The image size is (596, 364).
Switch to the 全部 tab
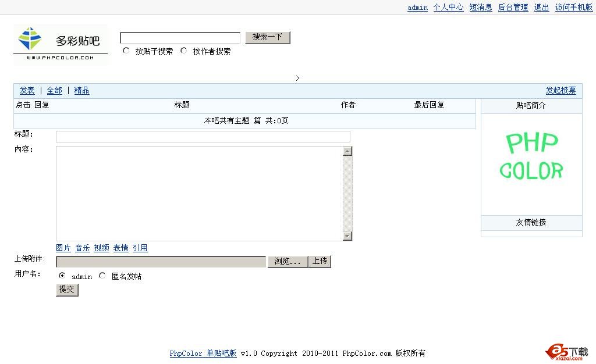[54, 91]
